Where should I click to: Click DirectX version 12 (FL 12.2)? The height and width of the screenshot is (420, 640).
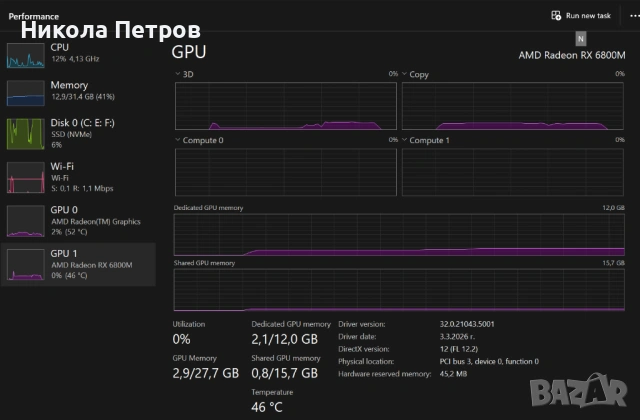459,349
